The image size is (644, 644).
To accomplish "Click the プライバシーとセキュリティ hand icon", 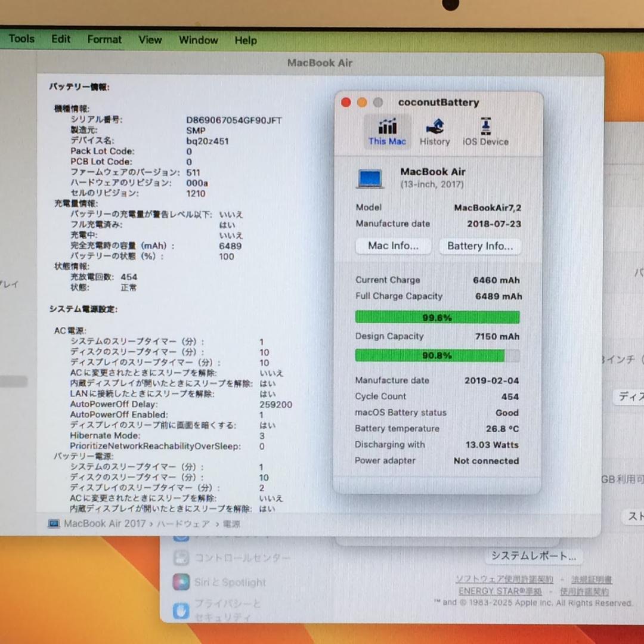I will click(x=181, y=611).
